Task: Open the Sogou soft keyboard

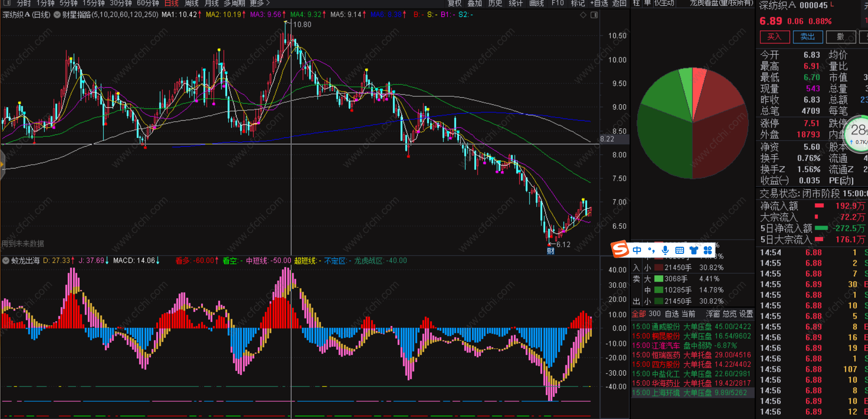Action: coord(680,250)
